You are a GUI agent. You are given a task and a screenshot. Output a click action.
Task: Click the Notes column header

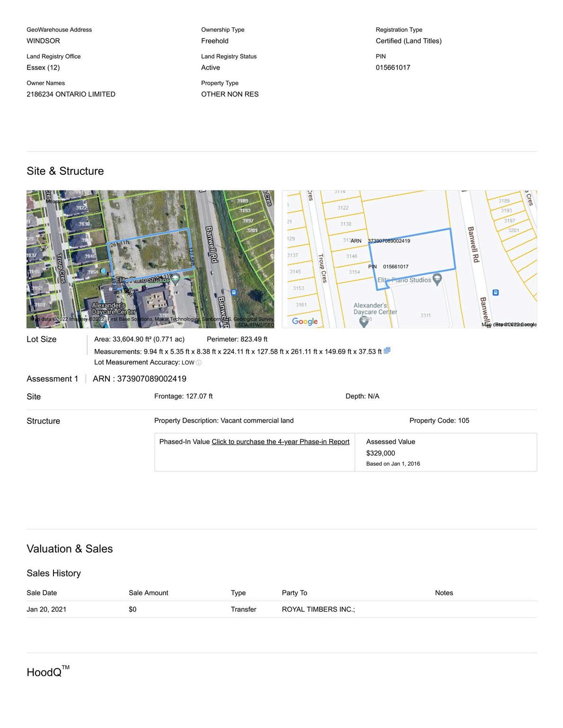pos(444,593)
